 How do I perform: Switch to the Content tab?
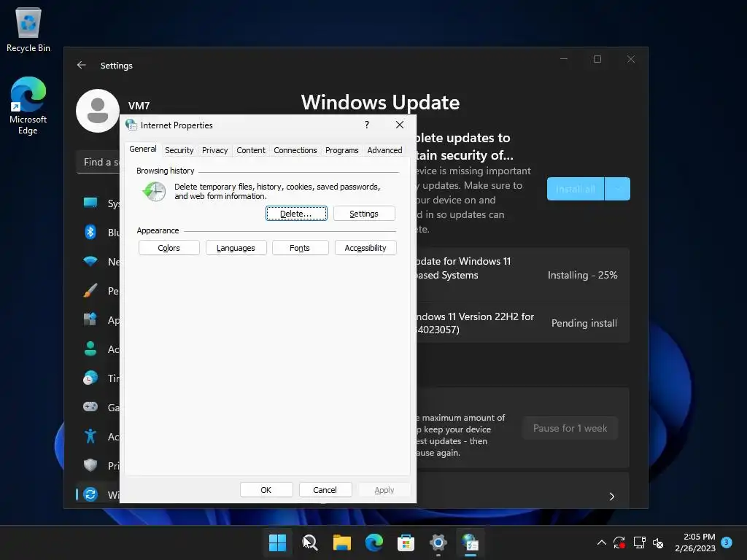point(251,150)
